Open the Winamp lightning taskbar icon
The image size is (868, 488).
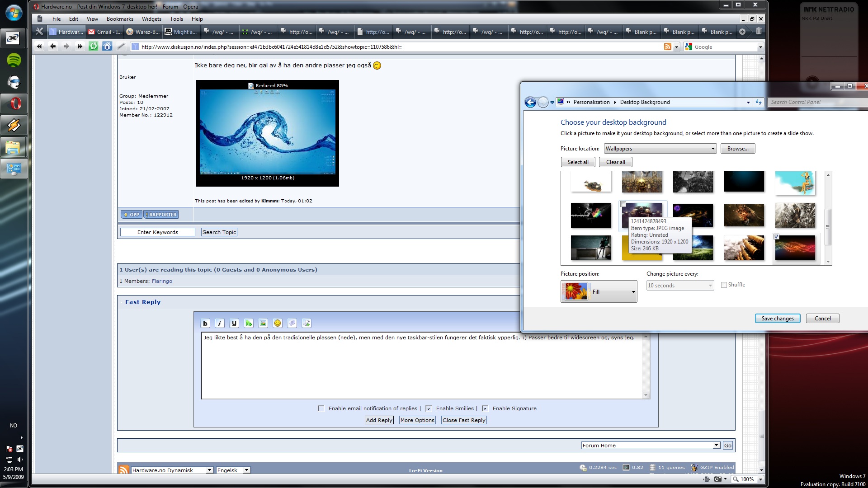click(x=14, y=125)
